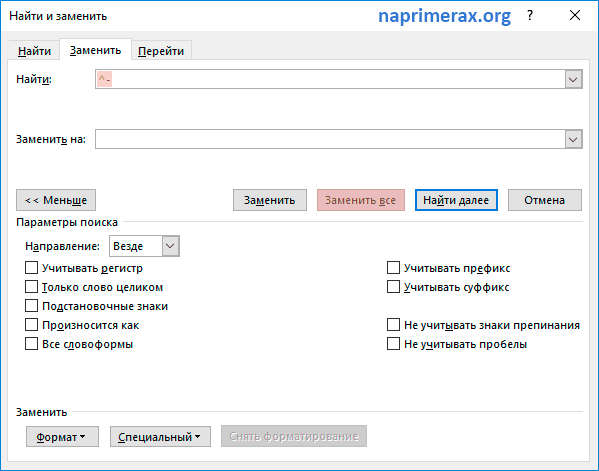Switch to the Найти tab
This screenshot has height=471, width=599.
[34, 51]
